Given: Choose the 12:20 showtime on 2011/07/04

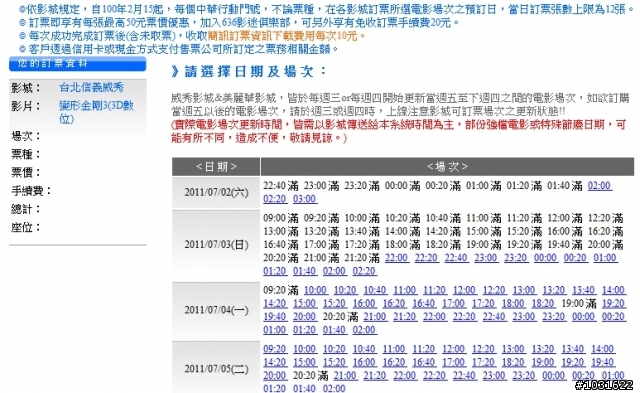Looking at the screenshot, I should coord(494,290).
